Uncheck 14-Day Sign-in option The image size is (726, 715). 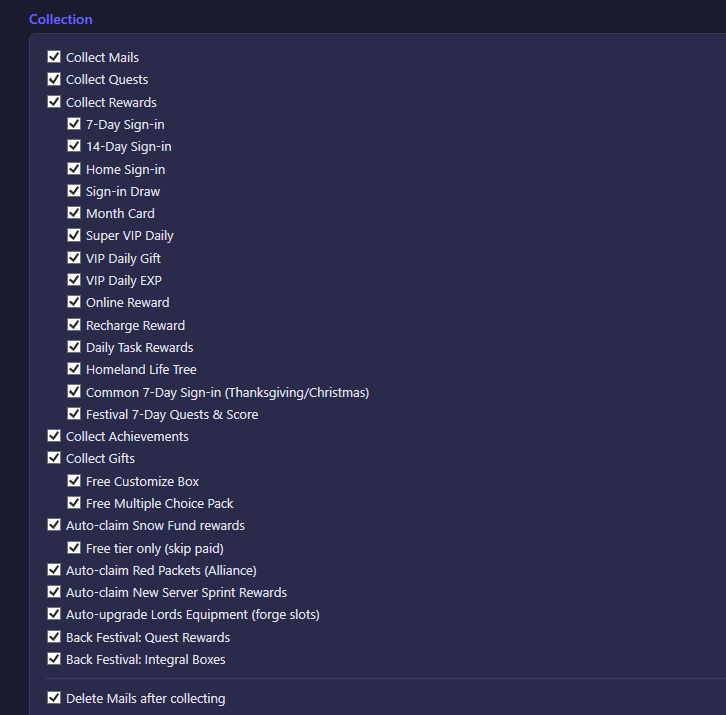click(74, 146)
